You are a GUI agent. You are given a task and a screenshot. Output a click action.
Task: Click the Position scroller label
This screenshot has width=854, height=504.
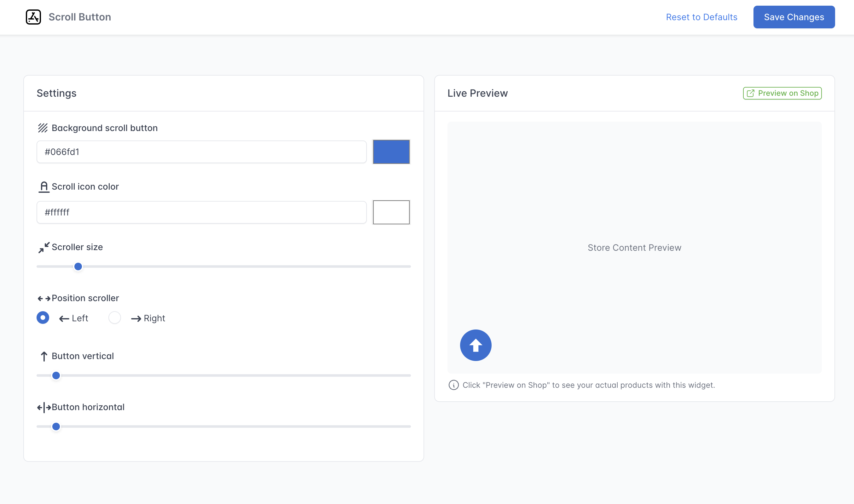click(85, 298)
